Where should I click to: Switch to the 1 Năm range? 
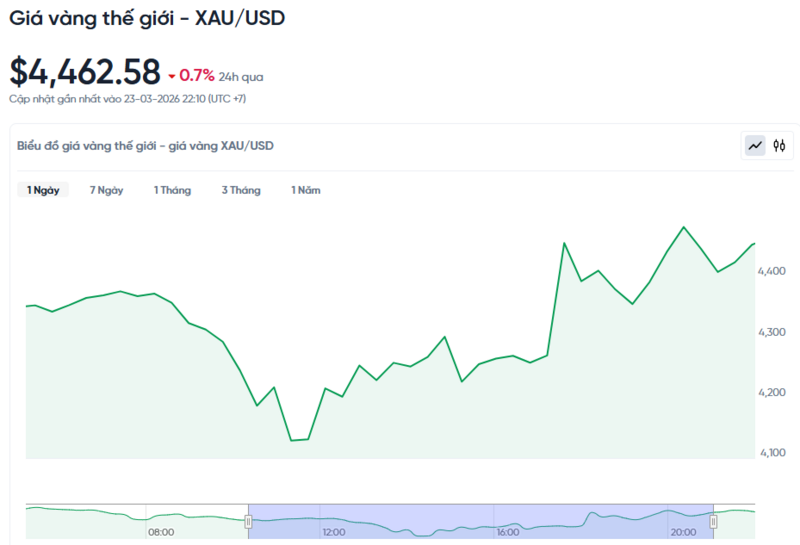306,190
